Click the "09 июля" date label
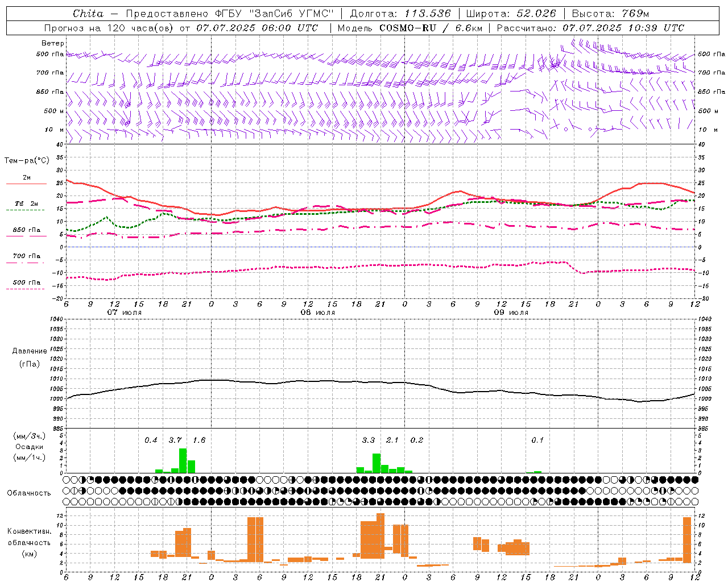This screenshot has width=728, height=582. (511, 312)
